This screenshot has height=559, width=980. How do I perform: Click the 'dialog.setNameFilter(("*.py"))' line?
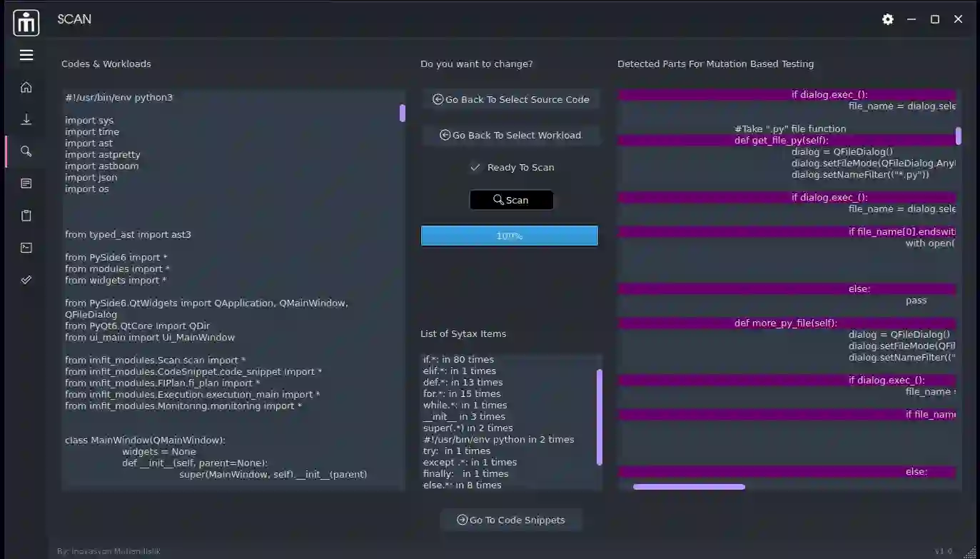[860, 174]
